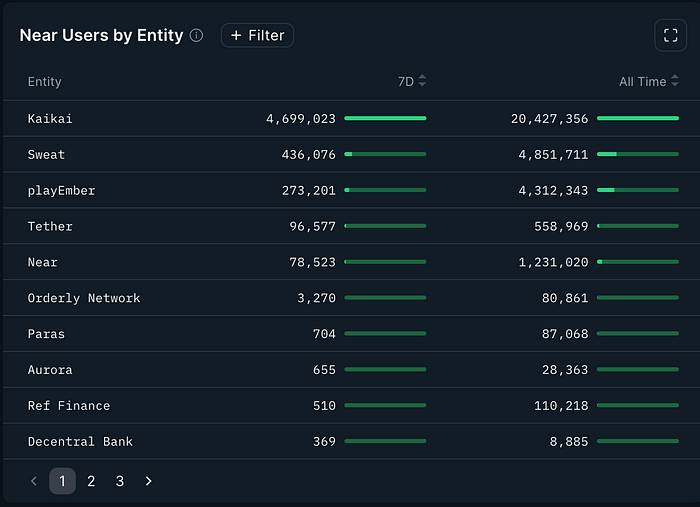Select page 1 in pagination
The width and height of the screenshot is (700, 507).
(x=62, y=481)
